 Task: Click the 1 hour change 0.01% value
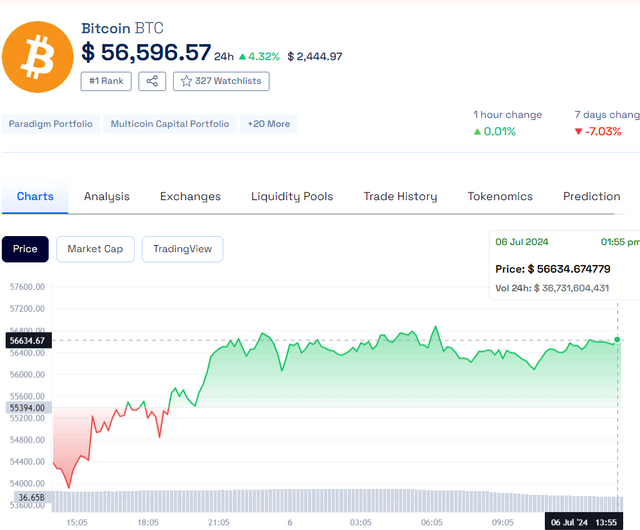pos(495,131)
